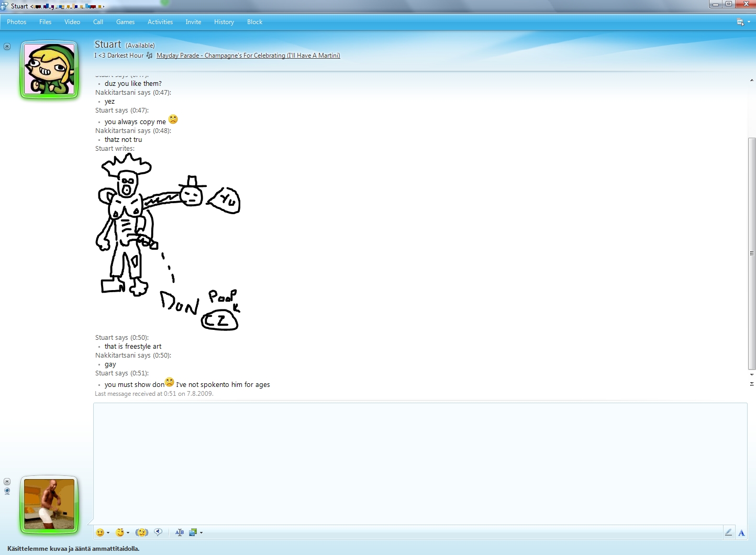
Task: Click the webcam icon beside your picture
Action: (7, 491)
